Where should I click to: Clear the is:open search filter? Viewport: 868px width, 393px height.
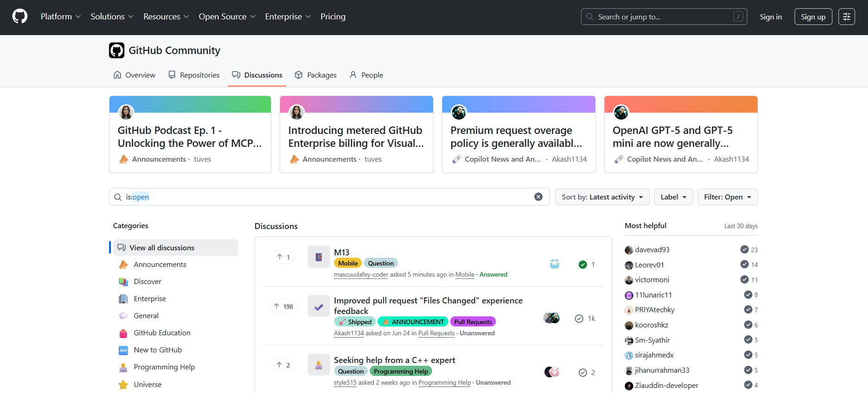tap(538, 197)
